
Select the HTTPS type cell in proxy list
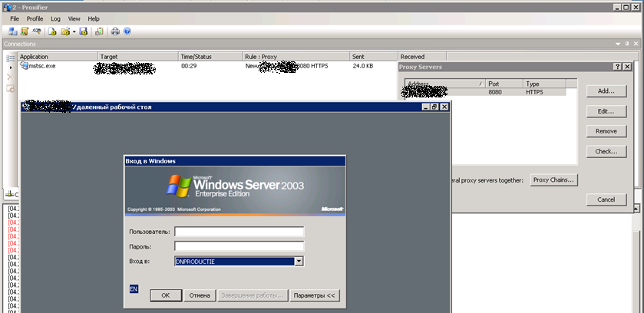click(534, 92)
